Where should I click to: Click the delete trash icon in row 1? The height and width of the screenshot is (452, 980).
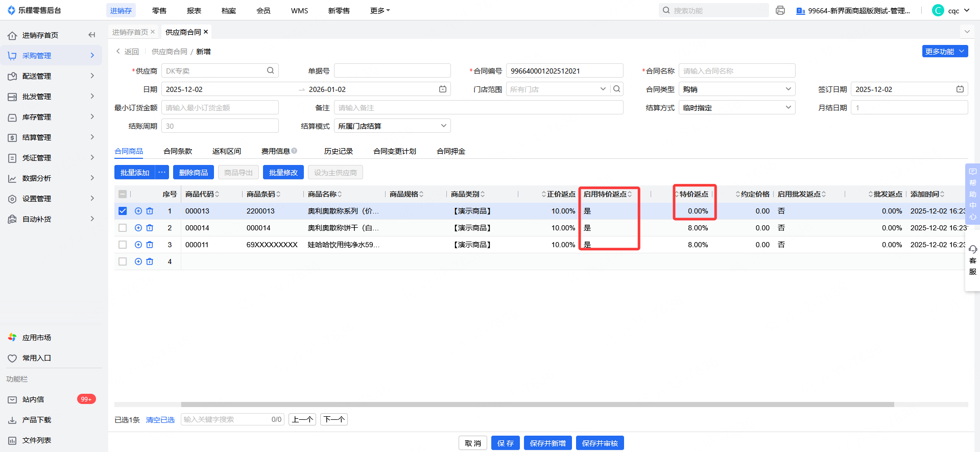pos(150,211)
